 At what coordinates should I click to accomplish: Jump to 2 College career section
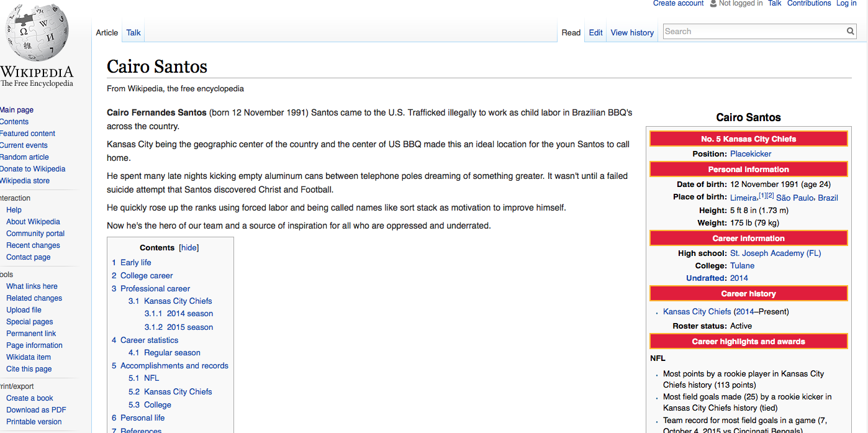[142, 276]
